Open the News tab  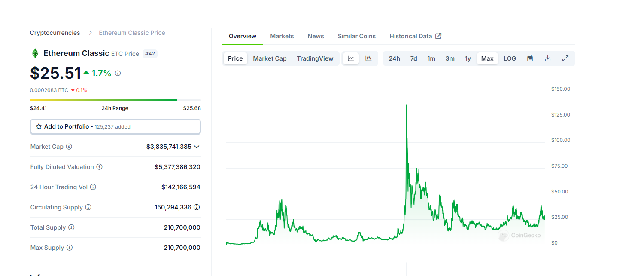point(316,36)
